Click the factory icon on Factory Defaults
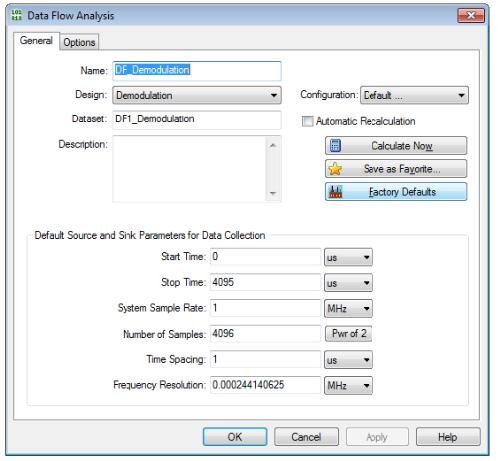This screenshot has height=461, width=504. 336,192
